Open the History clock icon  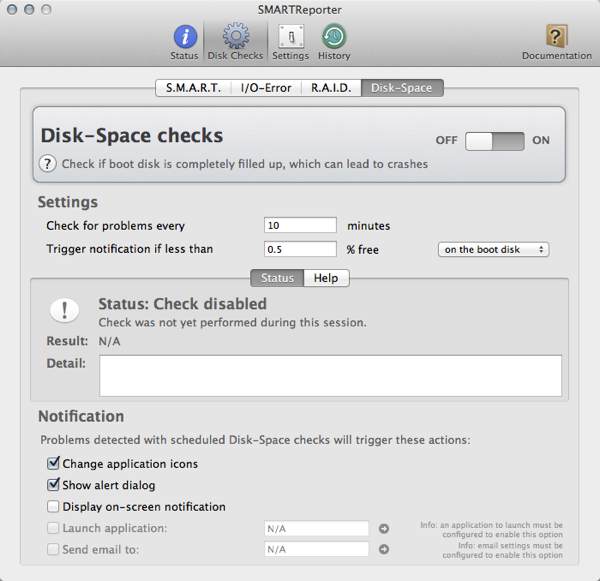(334, 36)
